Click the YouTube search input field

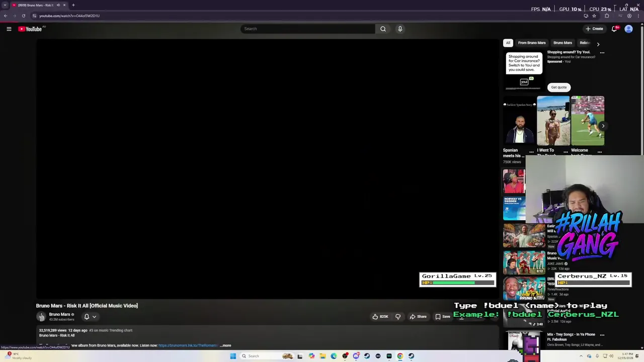click(308, 29)
